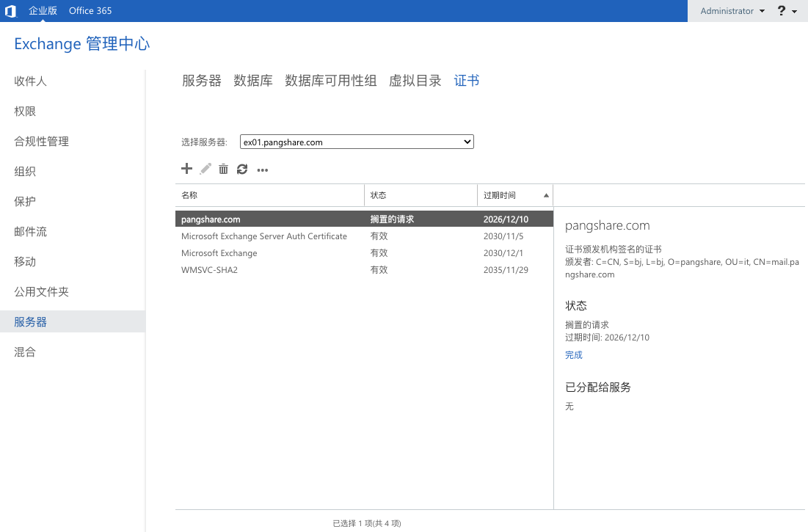808x532 pixels.
Task: Open 邮件流 in the left navigation
Action: click(x=31, y=231)
